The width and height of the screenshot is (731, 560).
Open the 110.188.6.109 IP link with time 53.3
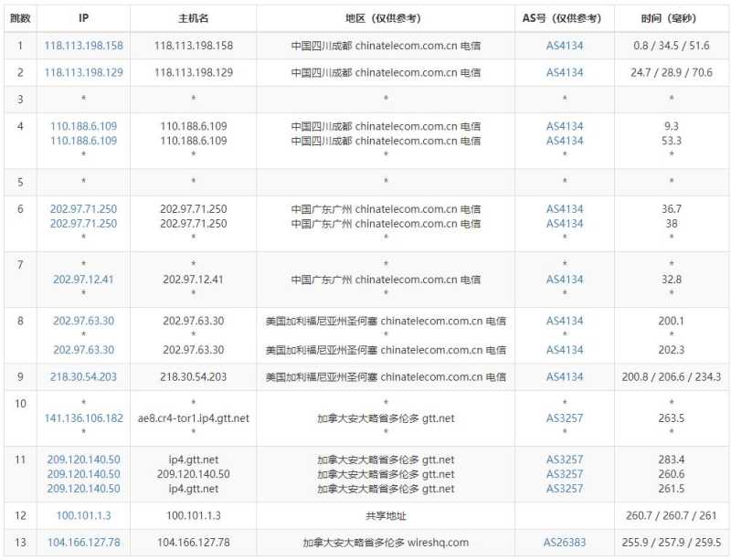pos(83,141)
